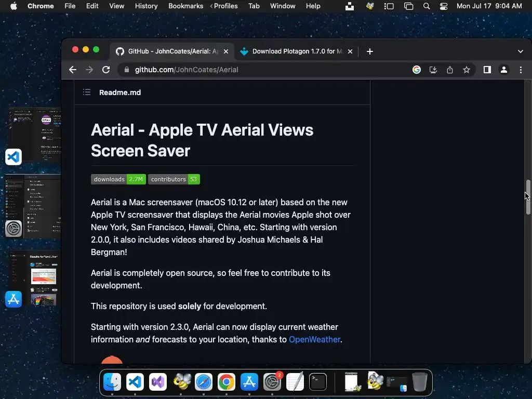Switch to VS Code window in Stage Manager
This screenshot has width=532, height=399.
tap(35, 135)
